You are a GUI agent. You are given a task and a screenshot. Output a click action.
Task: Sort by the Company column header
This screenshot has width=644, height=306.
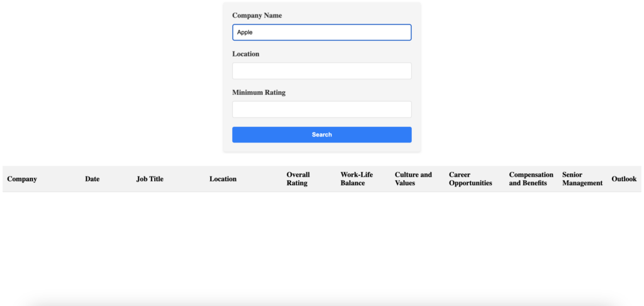point(22,179)
